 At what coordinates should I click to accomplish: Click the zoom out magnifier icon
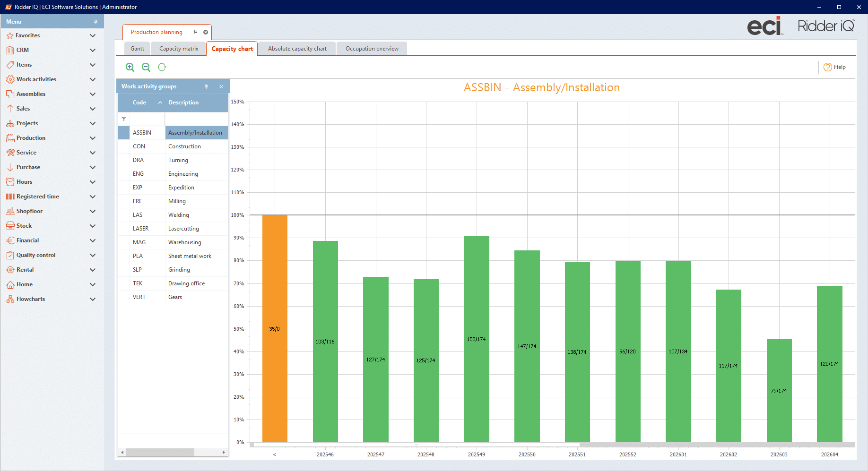click(x=146, y=67)
